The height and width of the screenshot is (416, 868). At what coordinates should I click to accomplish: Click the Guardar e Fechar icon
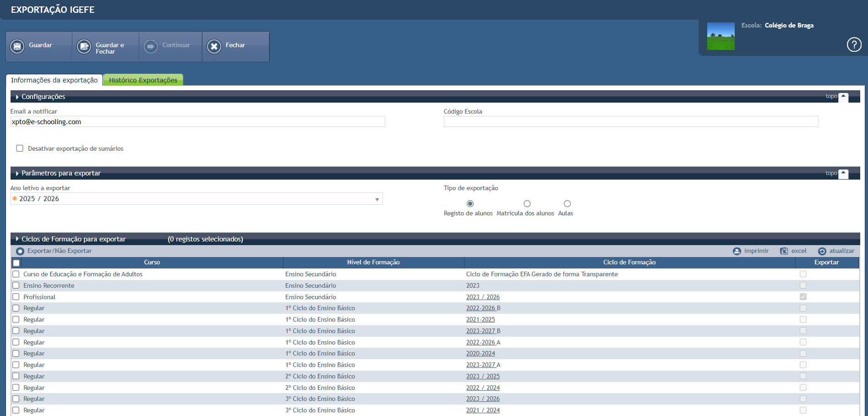84,46
